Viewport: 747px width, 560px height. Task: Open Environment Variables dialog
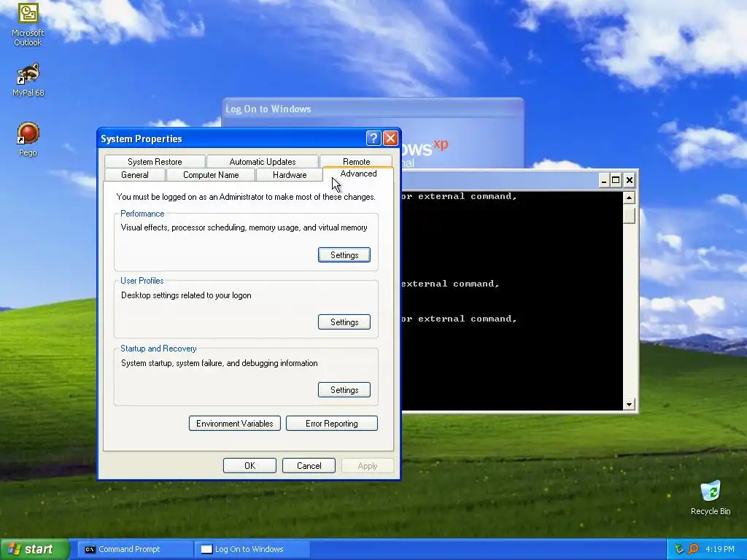click(x=235, y=424)
